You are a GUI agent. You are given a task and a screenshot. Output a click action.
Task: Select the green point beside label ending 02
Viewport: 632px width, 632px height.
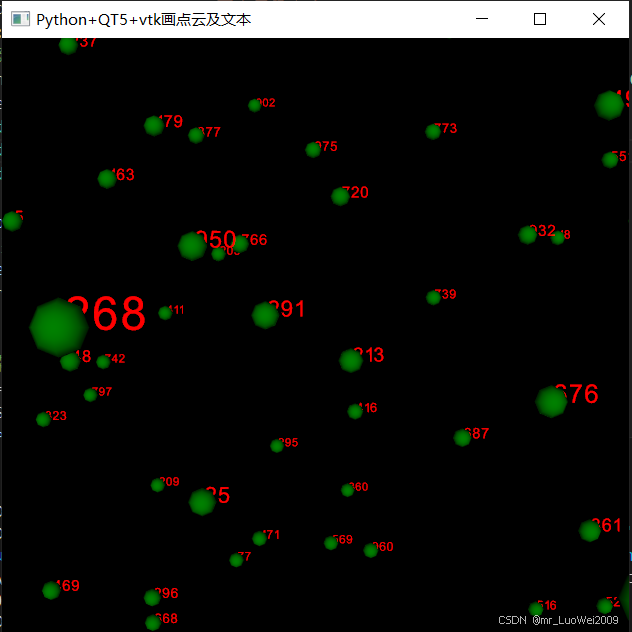point(254,105)
